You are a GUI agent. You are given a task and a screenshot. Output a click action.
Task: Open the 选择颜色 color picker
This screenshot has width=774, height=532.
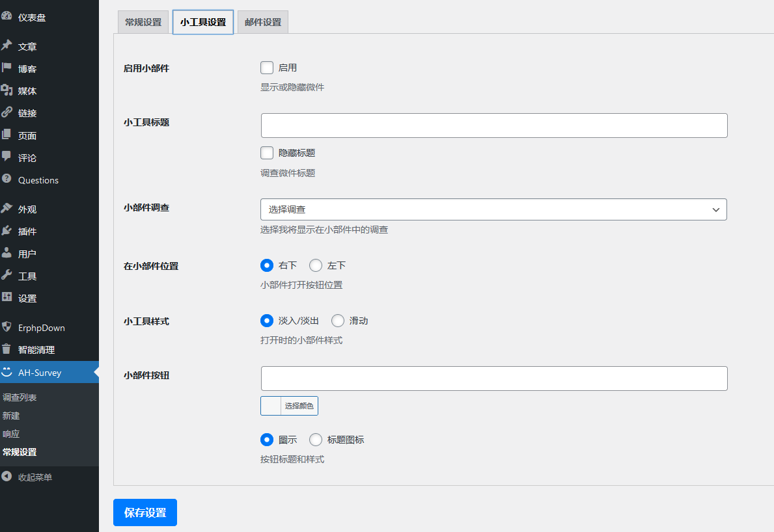click(290, 406)
